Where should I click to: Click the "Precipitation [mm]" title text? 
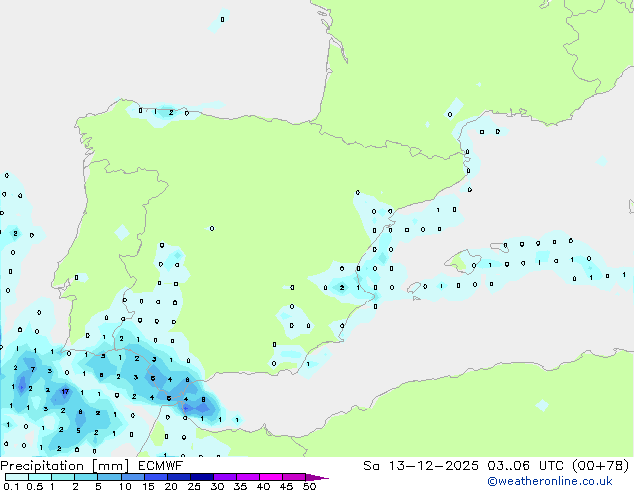[x=65, y=466]
